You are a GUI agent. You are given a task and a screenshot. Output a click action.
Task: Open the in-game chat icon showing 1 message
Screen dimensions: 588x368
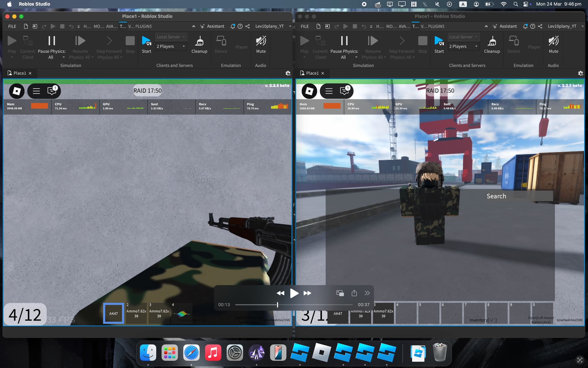pos(51,91)
